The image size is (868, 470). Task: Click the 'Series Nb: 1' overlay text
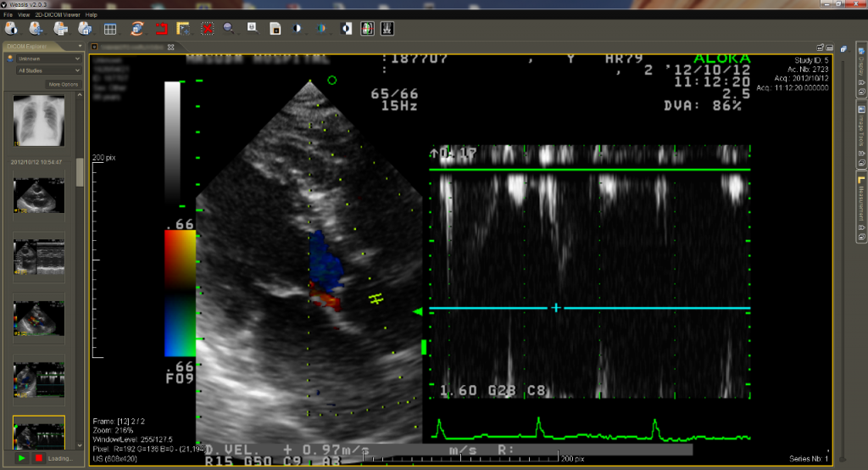pos(809,459)
